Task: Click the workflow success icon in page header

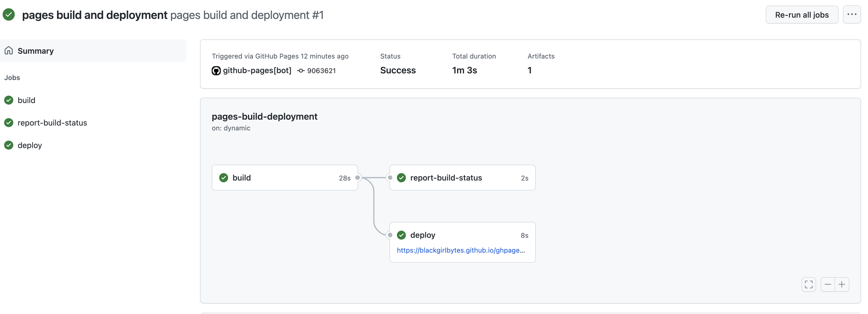Action: pyautogui.click(x=9, y=15)
